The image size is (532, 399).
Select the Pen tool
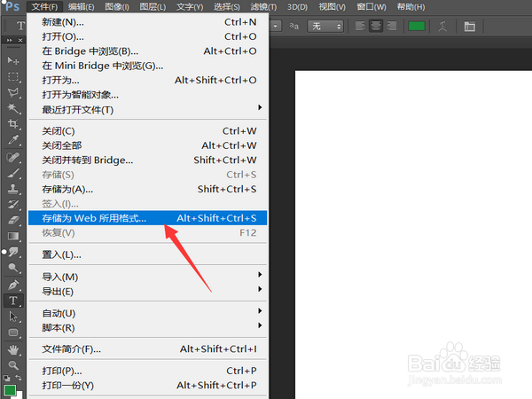13,285
